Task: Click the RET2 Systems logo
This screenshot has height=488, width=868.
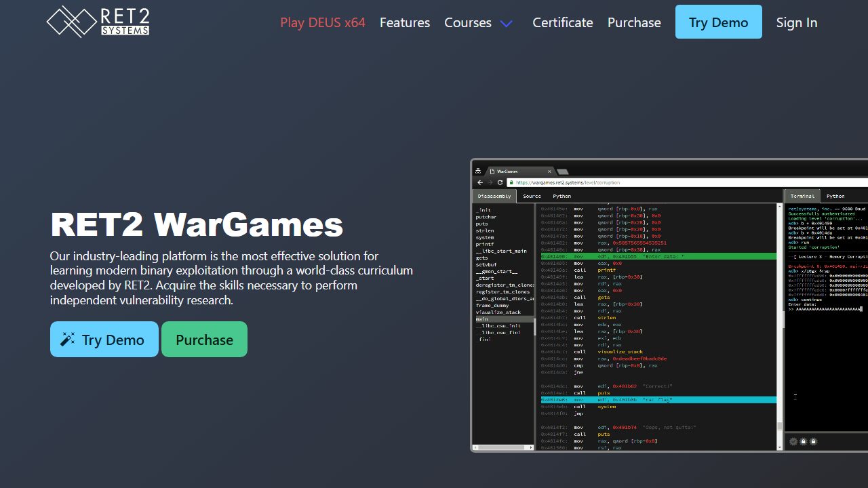Action: tap(98, 22)
